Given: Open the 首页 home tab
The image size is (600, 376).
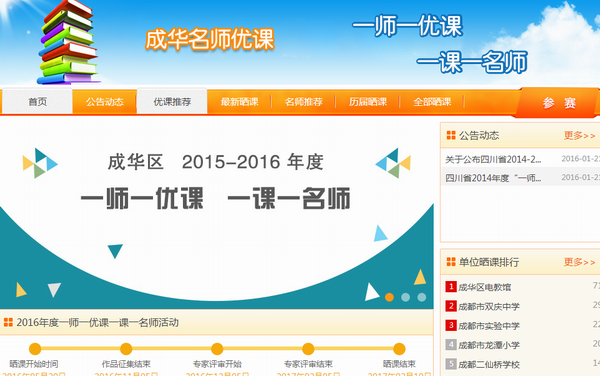Looking at the screenshot, I should tap(38, 102).
